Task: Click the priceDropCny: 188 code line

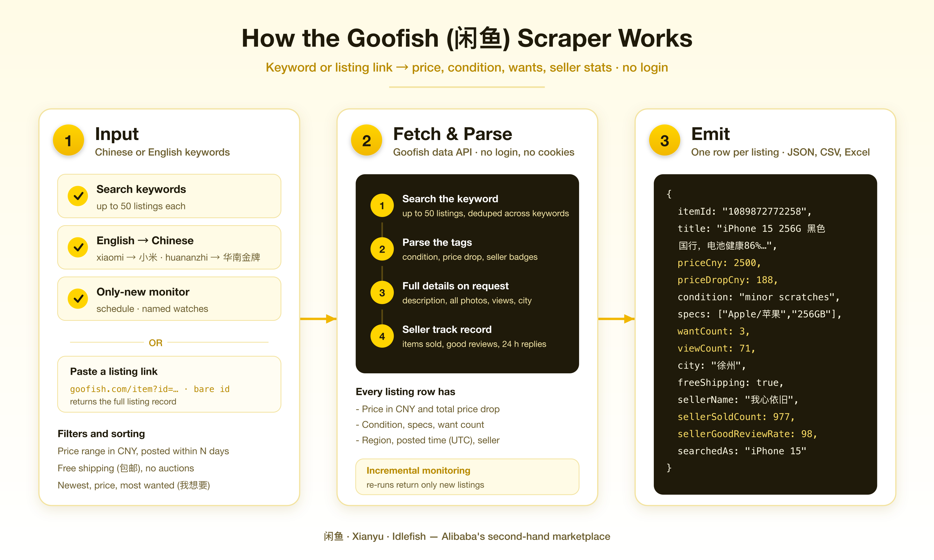Action: [x=727, y=280]
